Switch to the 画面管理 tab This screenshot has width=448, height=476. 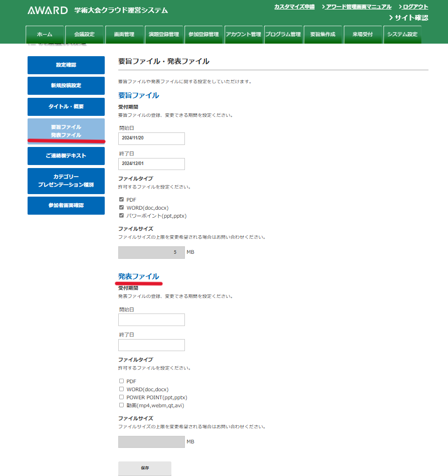pos(124,35)
